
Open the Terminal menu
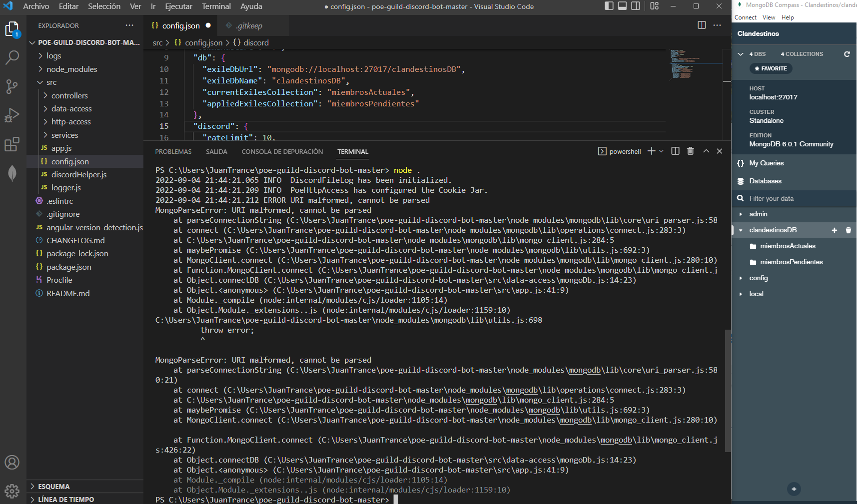[x=216, y=6]
